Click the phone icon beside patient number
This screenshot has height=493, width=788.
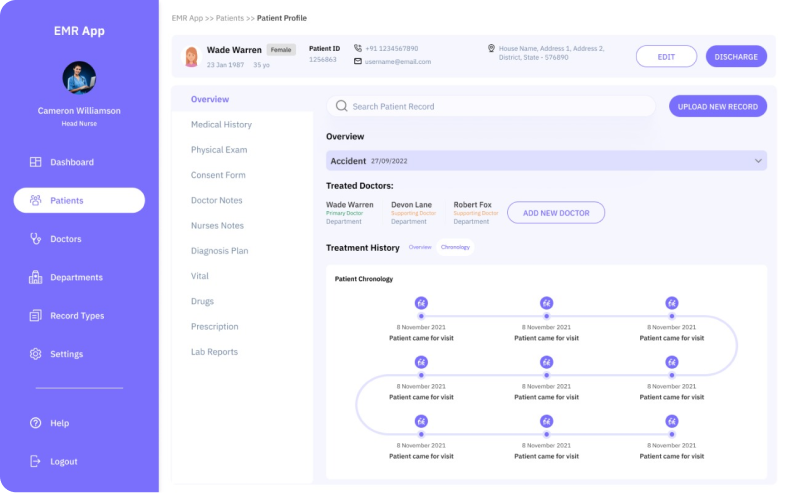pyautogui.click(x=357, y=48)
